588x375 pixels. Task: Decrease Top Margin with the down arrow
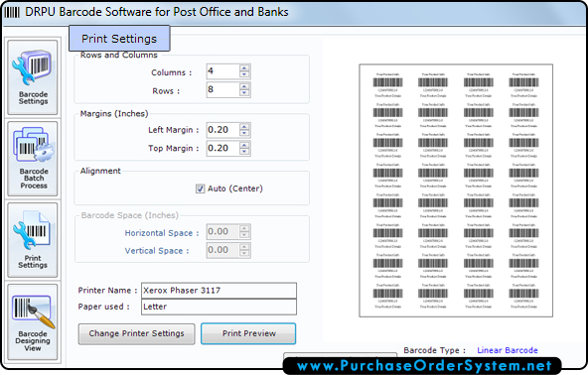tap(244, 152)
